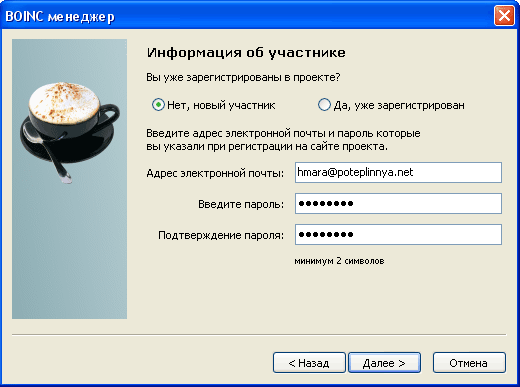Cancel the wizard with "Отмена"
520x387 pixels.
(469, 363)
